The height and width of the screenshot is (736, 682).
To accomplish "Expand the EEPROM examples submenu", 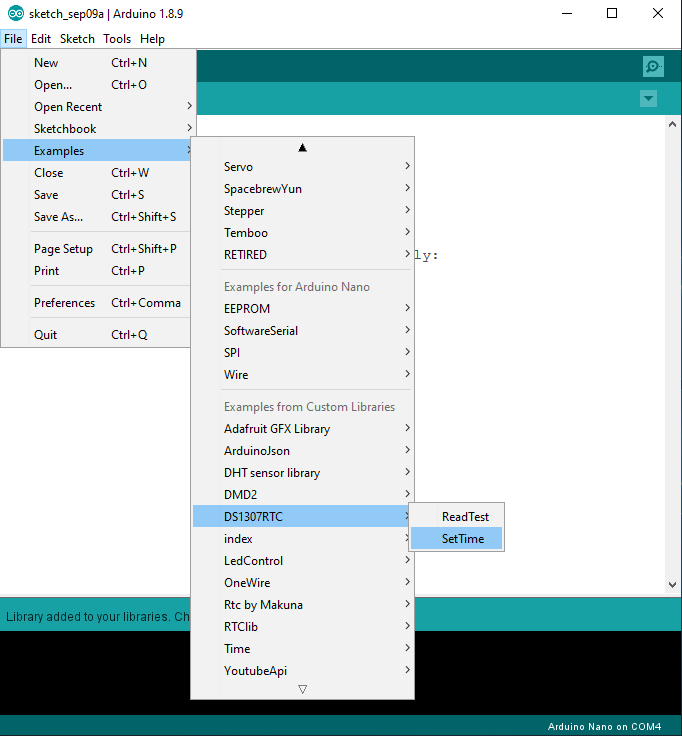I will click(x=302, y=309).
